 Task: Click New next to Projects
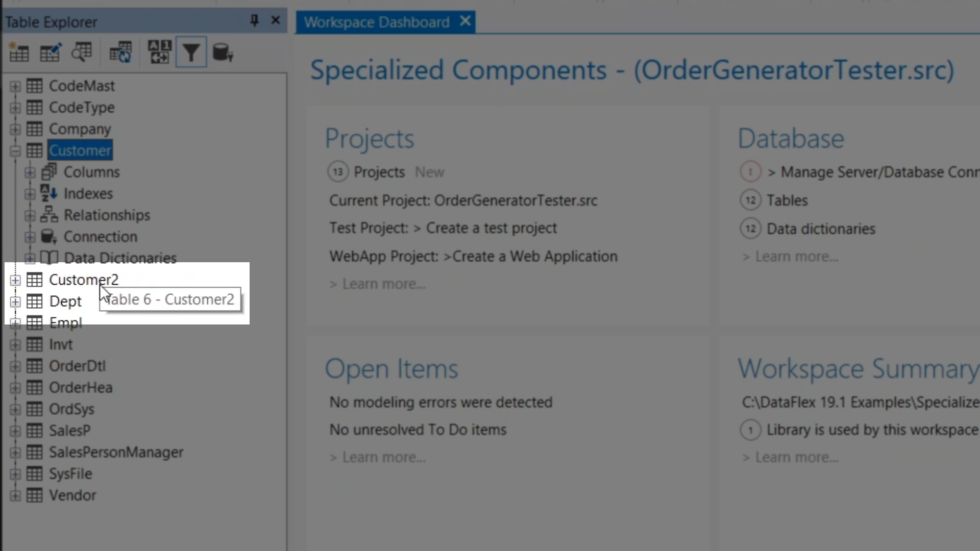[x=429, y=172]
